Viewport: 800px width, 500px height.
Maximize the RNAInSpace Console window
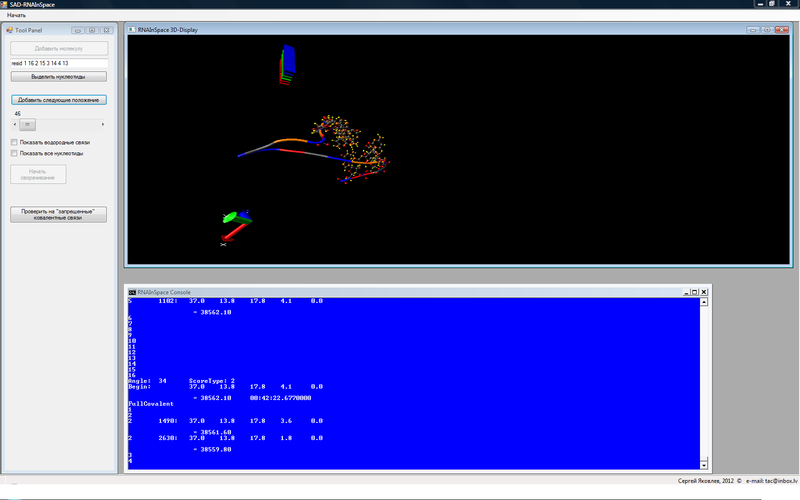pyautogui.click(x=694, y=292)
